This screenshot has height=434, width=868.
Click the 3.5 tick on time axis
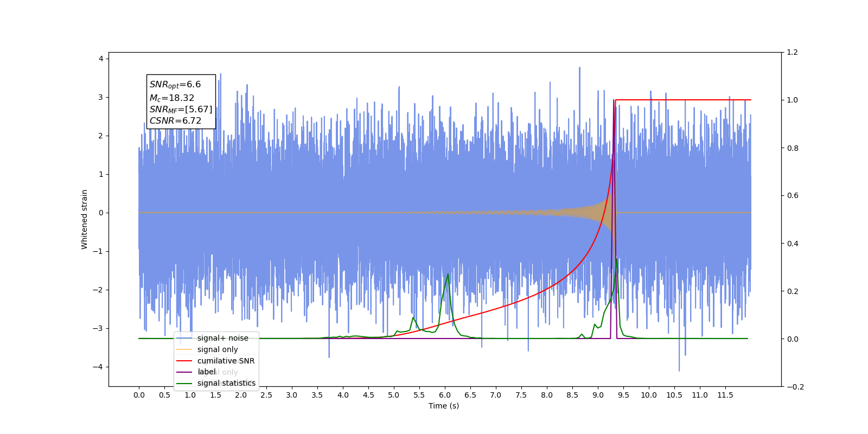pos(317,395)
